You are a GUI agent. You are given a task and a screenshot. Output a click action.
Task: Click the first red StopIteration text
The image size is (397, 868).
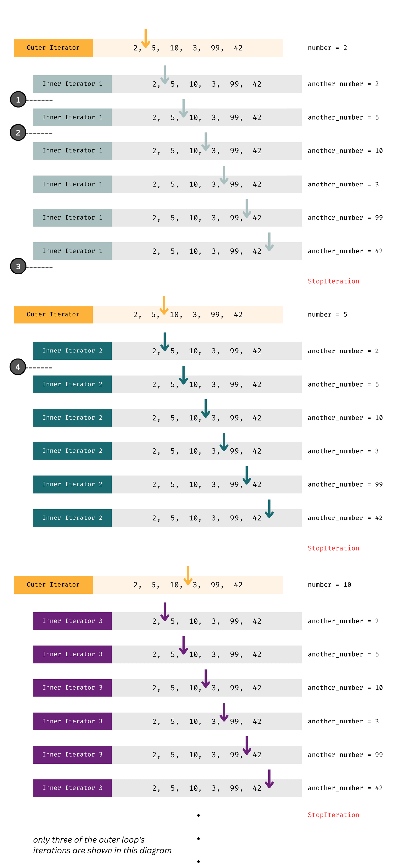click(333, 281)
